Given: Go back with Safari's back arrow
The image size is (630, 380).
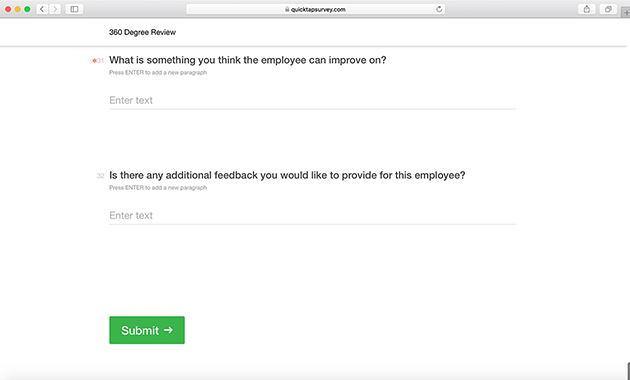Looking at the screenshot, I should [x=42, y=9].
